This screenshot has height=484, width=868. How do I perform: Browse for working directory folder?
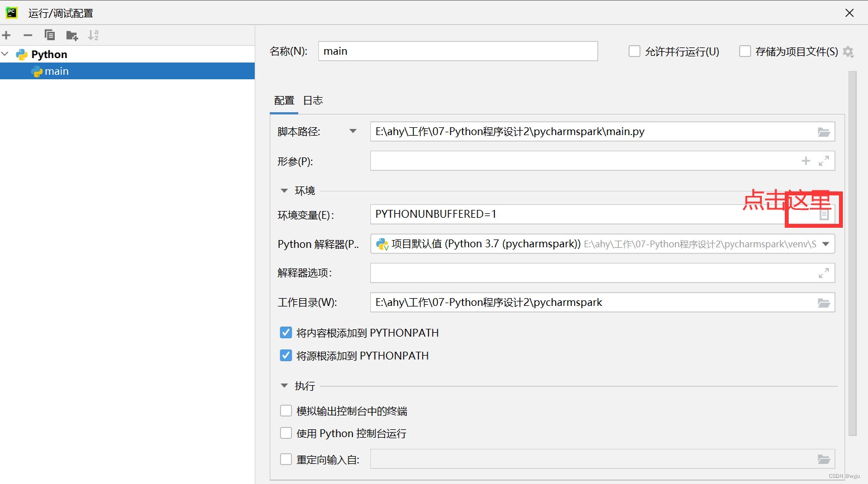tap(824, 303)
